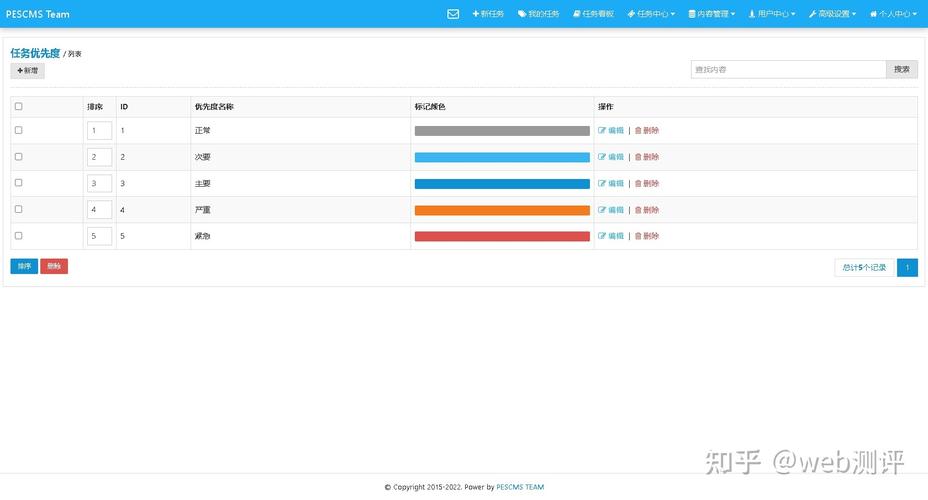Click the 新增 add button

(x=27, y=70)
